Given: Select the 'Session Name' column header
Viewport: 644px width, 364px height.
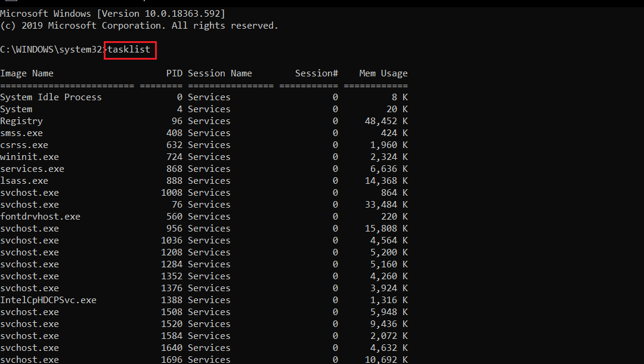Looking at the screenshot, I should pyautogui.click(x=219, y=73).
